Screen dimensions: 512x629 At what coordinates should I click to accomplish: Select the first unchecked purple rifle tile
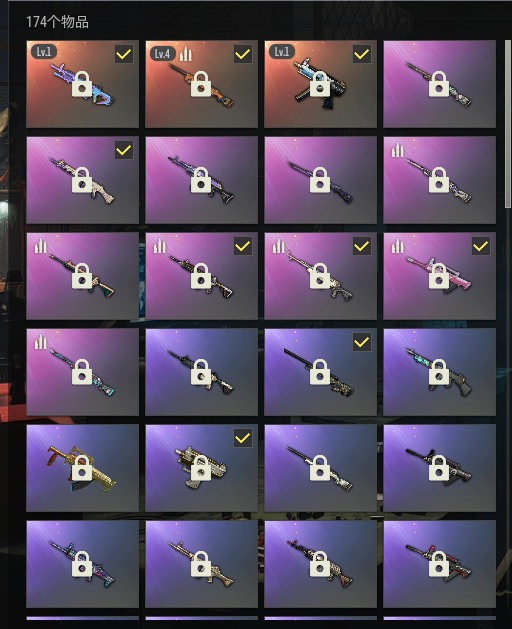coord(439,84)
